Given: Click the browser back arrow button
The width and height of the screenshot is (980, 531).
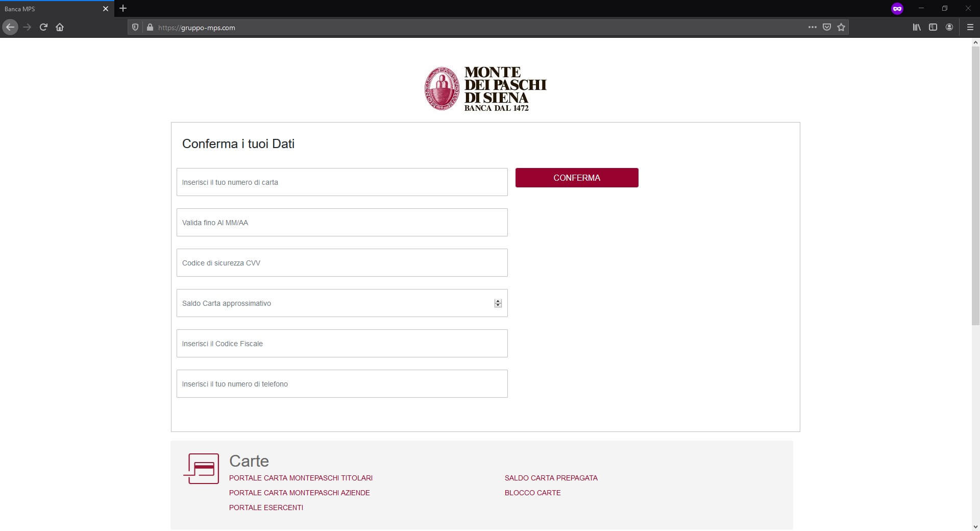Looking at the screenshot, I should click(10, 27).
